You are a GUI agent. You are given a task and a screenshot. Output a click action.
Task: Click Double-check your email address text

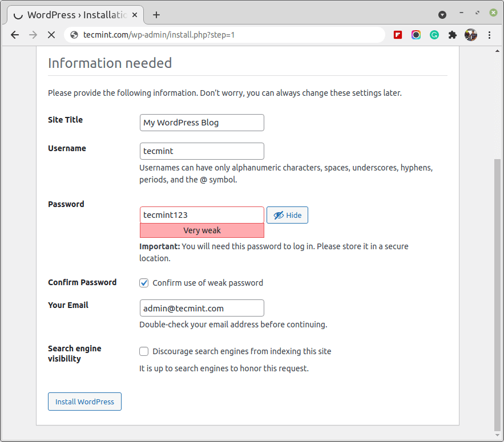coord(233,325)
